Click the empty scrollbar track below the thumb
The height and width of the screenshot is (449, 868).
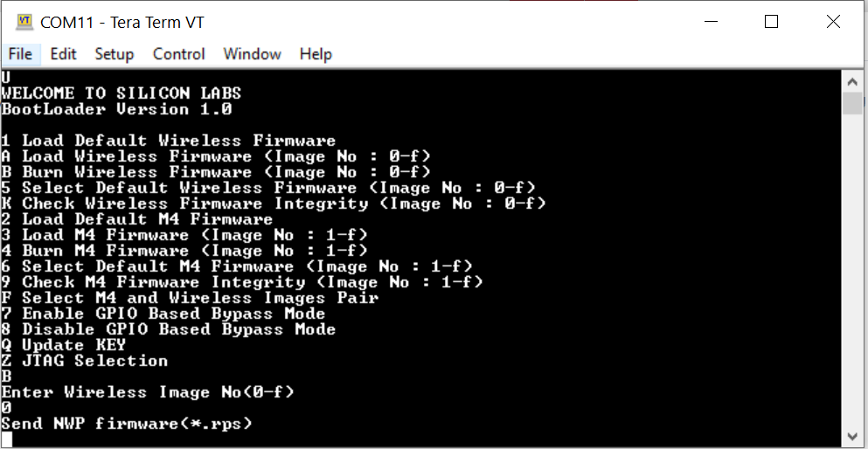point(852,271)
